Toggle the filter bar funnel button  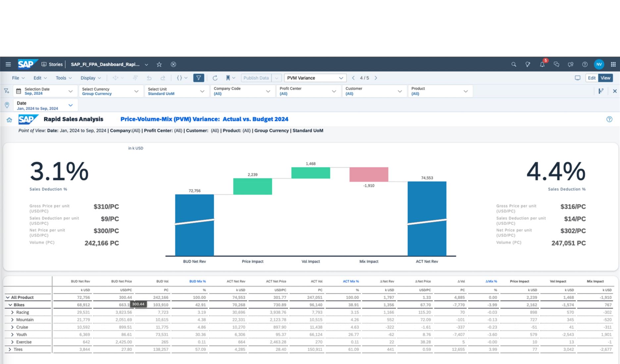pyautogui.click(x=198, y=78)
